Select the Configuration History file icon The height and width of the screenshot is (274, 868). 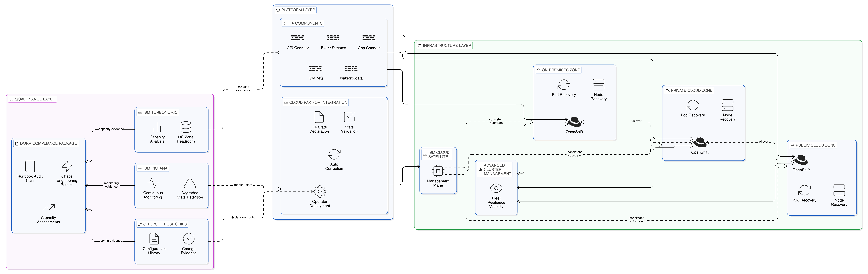pyautogui.click(x=154, y=239)
